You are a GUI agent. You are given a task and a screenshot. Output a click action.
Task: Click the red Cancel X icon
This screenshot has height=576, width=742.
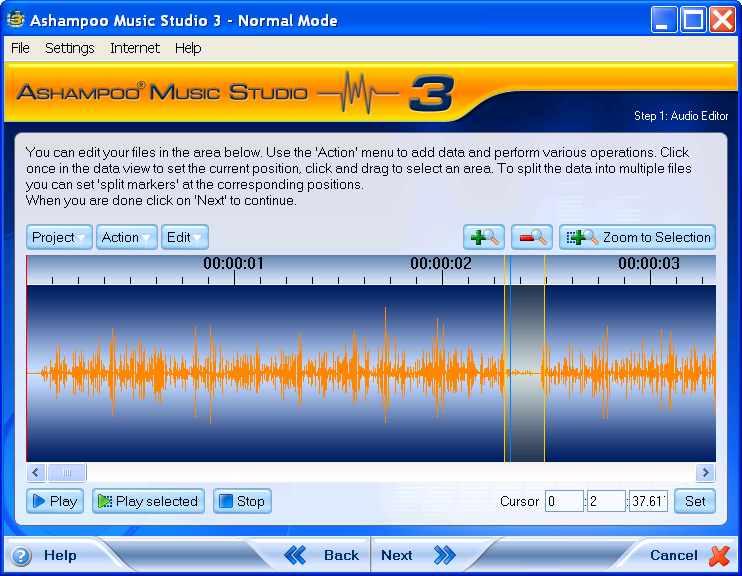719,555
